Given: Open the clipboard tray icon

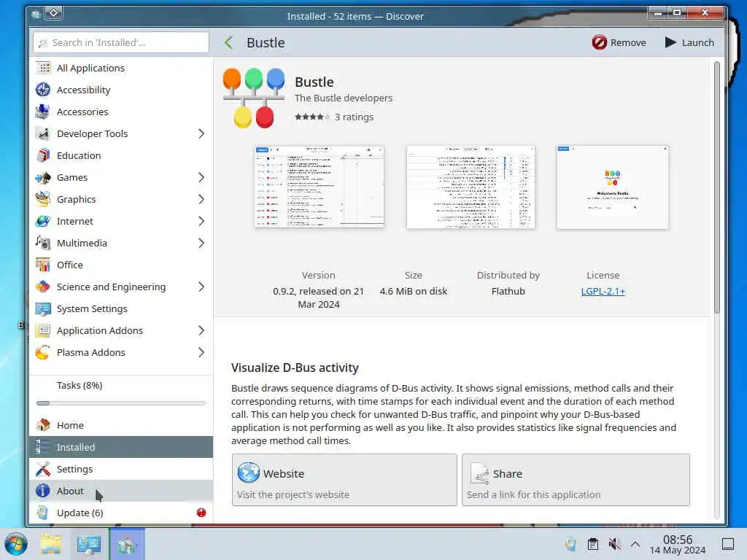Looking at the screenshot, I should pos(592,544).
